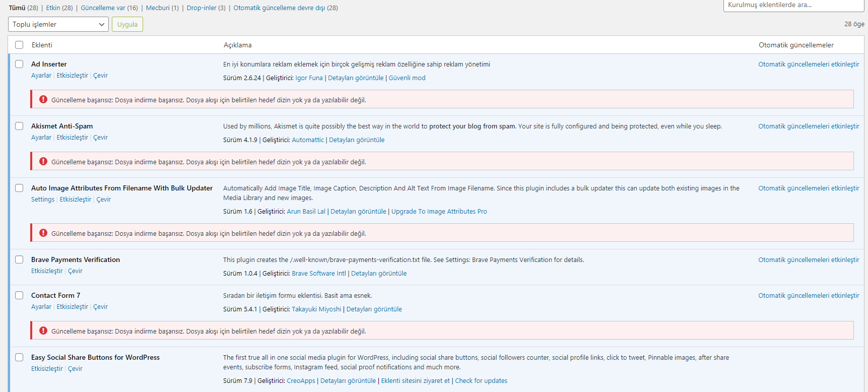868x392 pixels.
Task: Open Brave Software Intl developer link
Action: pyautogui.click(x=319, y=274)
